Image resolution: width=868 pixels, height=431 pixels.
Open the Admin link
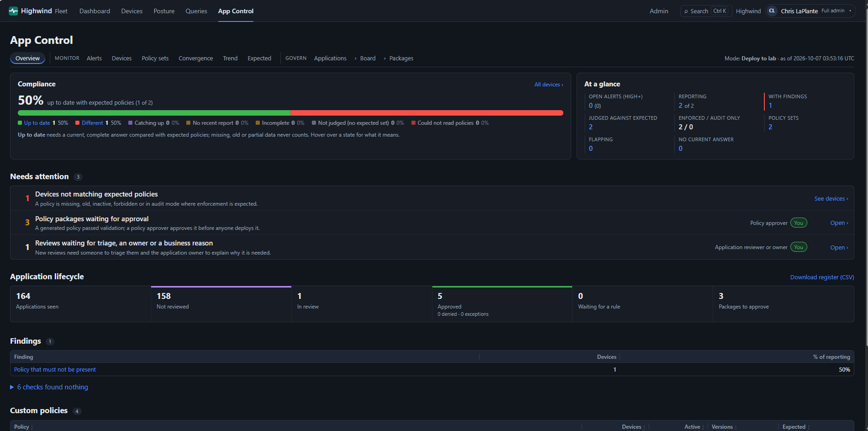coord(659,11)
